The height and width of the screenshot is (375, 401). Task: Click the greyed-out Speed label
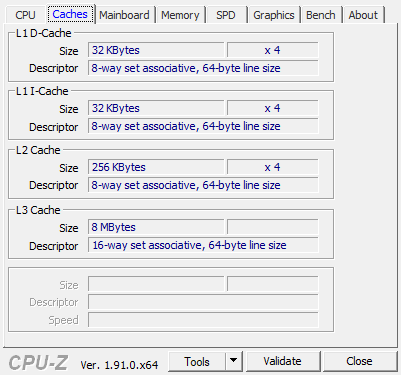[x=63, y=320]
